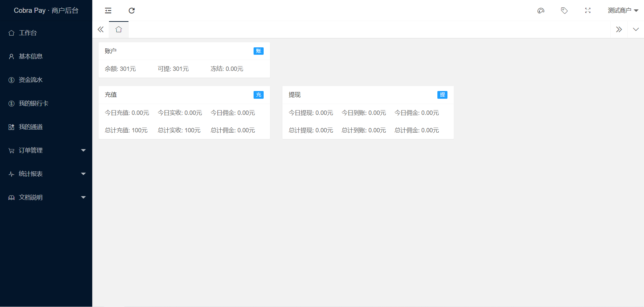Collapse the sidebar with the menu fold icon
The height and width of the screenshot is (307, 644).
[108, 11]
